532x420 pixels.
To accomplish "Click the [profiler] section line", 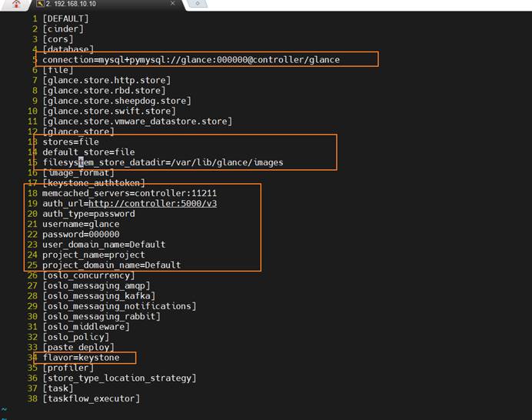I will click(x=68, y=368).
